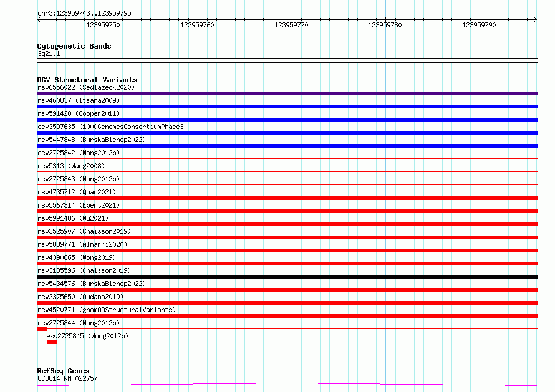
Task: Select the dark purple nsv6556022 variant bar
Action: point(287,93)
